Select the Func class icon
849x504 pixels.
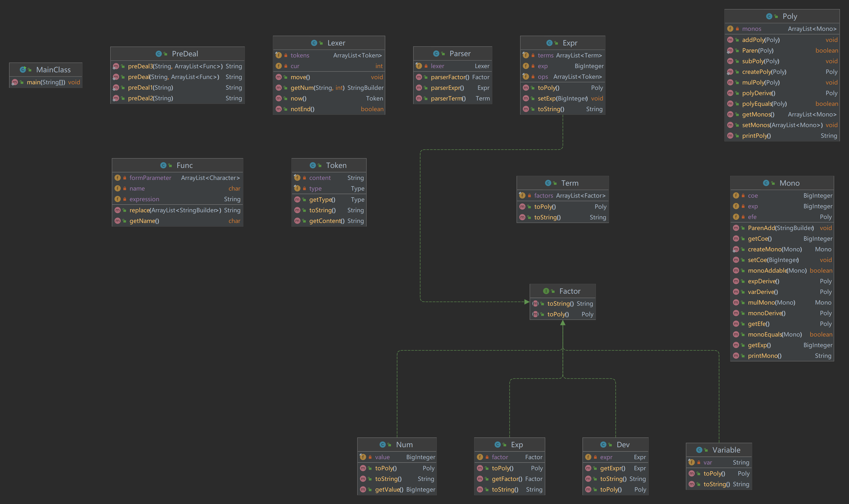[163, 165]
